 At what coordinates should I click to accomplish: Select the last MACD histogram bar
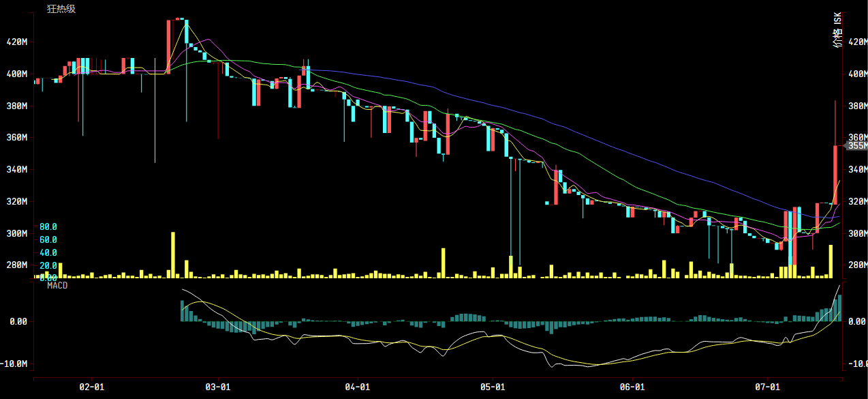coord(840,308)
